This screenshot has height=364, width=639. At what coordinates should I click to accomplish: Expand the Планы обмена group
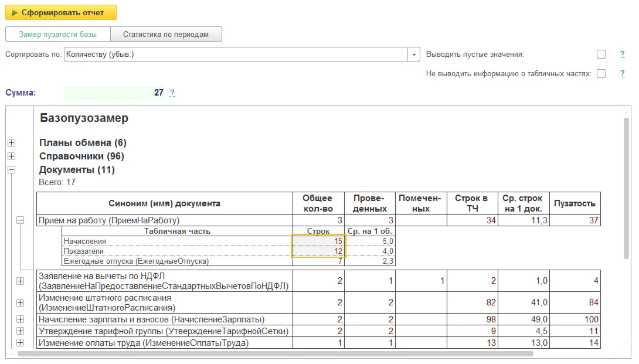pos(11,142)
